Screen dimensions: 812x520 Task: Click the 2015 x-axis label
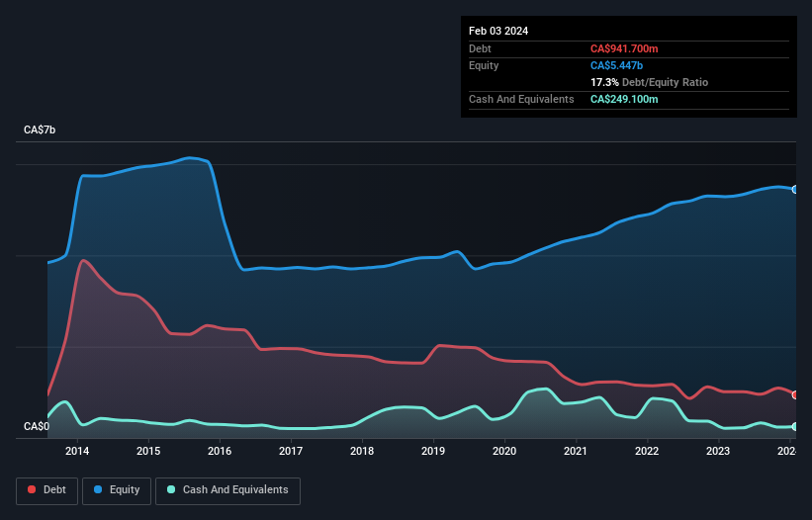coord(148,451)
